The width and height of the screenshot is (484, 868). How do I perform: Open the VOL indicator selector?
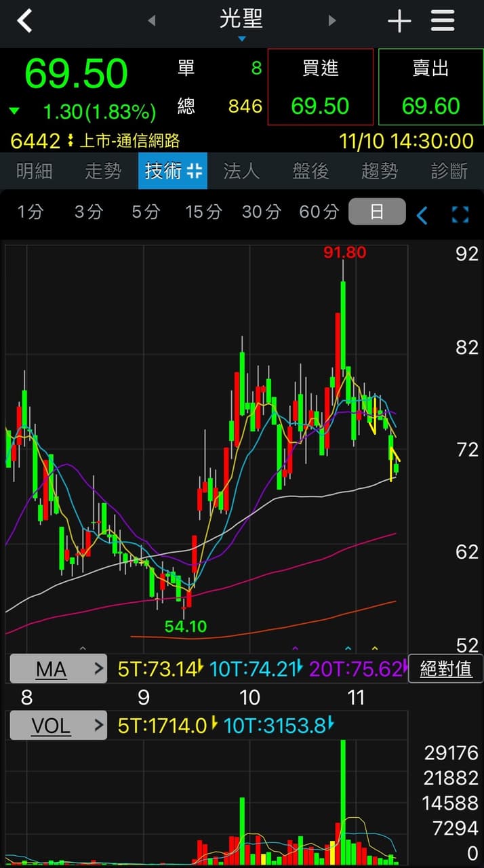pyautogui.click(x=58, y=726)
